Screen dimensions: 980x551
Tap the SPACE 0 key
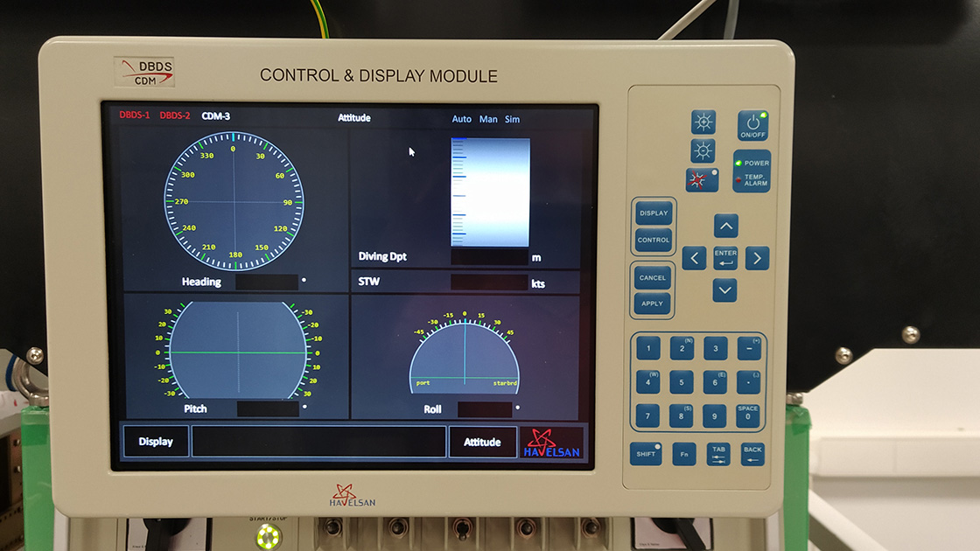click(747, 415)
